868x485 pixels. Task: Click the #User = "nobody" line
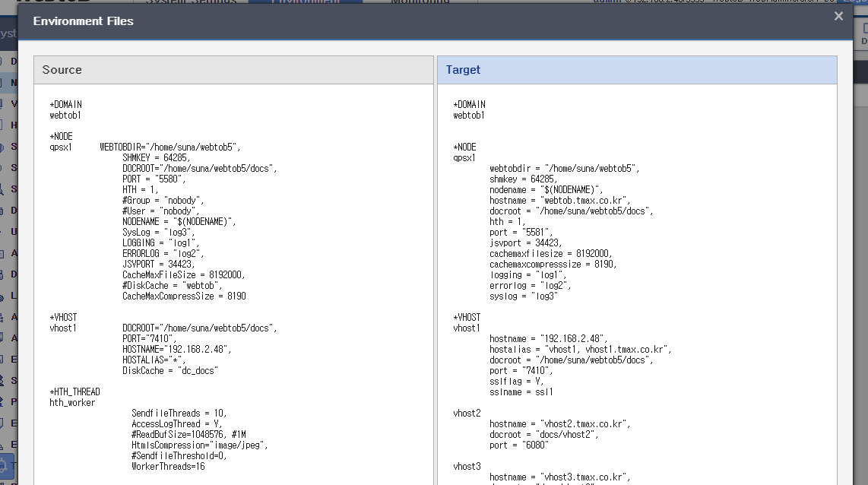pyautogui.click(x=161, y=211)
